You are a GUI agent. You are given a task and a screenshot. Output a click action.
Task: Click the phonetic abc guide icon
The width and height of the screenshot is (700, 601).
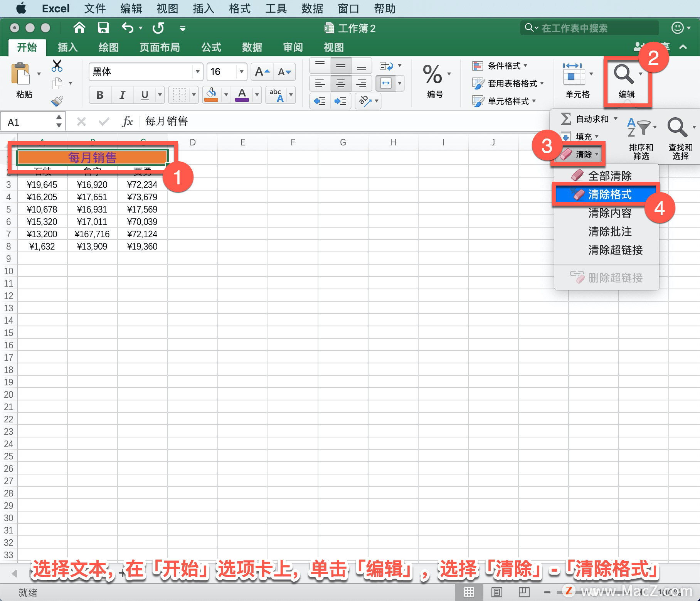[277, 95]
